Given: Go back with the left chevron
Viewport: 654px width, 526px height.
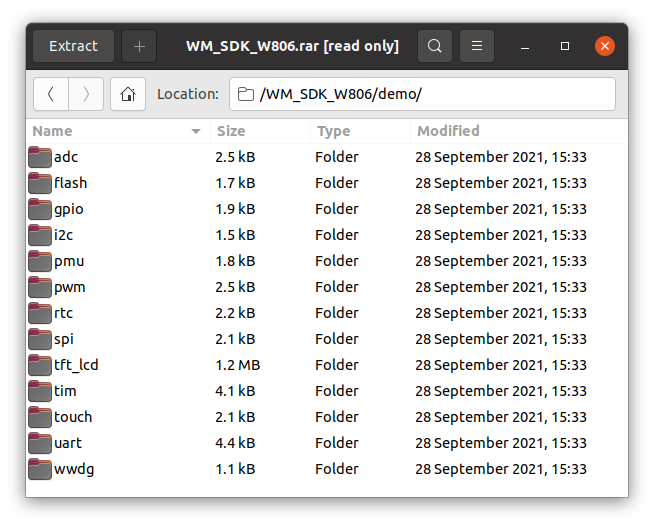Looking at the screenshot, I should (51, 94).
